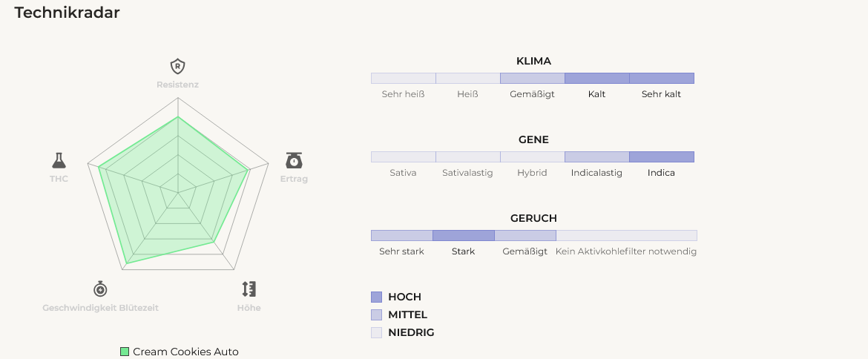The width and height of the screenshot is (868, 359).
Task: Click the Indica gene bar segment
Action: tap(662, 157)
